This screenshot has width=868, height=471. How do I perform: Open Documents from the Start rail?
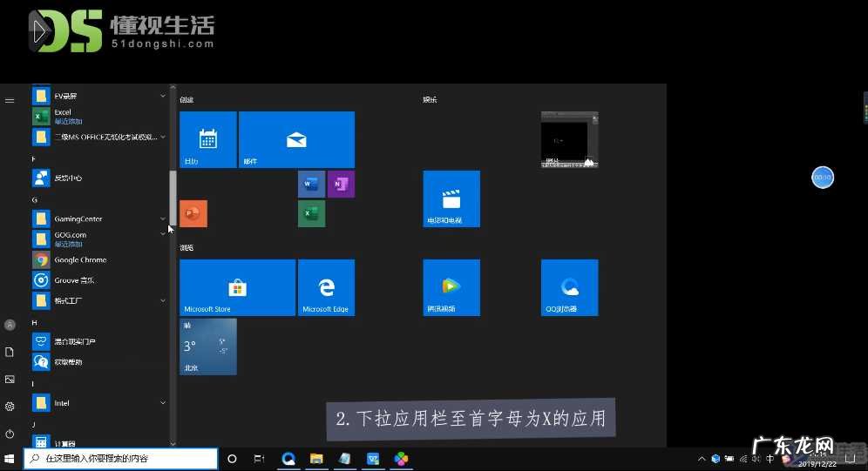click(10, 352)
